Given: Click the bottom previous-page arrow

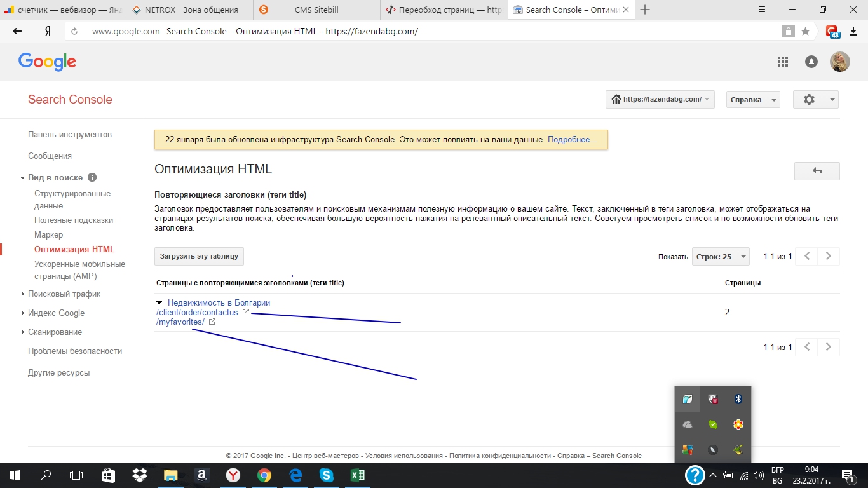Looking at the screenshot, I should pos(807,347).
